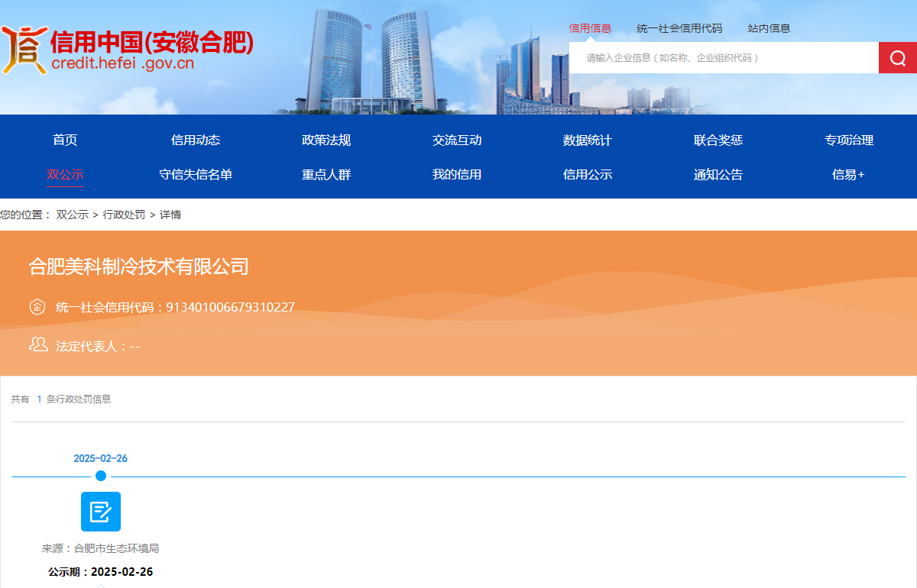Open the 信易+ menu item

coord(849,174)
